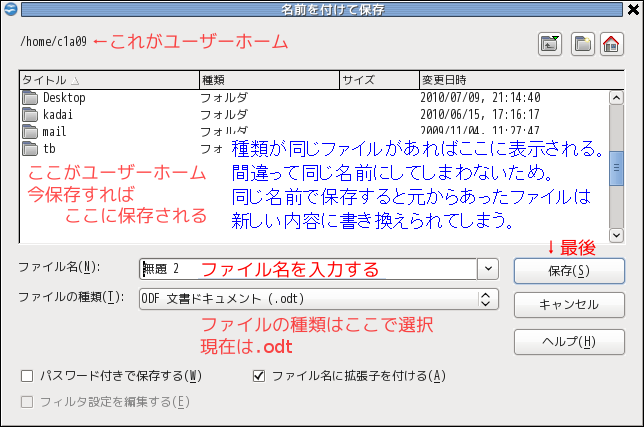This screenshot has width=644, height=427.
Task: Click scrollbar up arrow in file list
Action: click(x=616, y=98)
